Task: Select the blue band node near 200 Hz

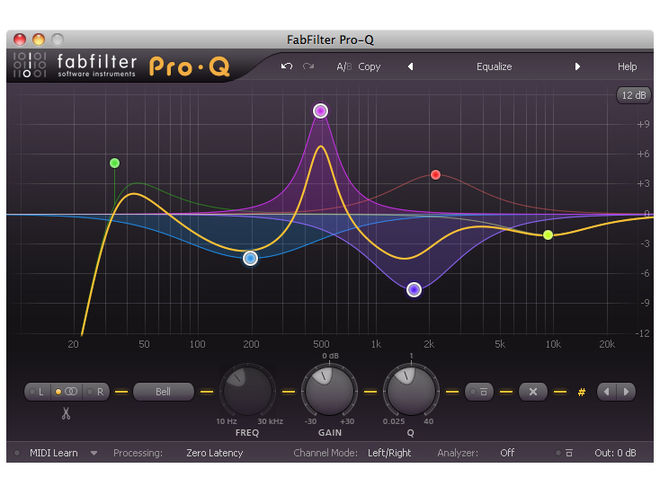Action: (250, 258)
